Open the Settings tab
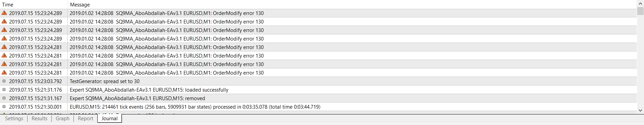644x125 pixels. [x=14, y=119]
